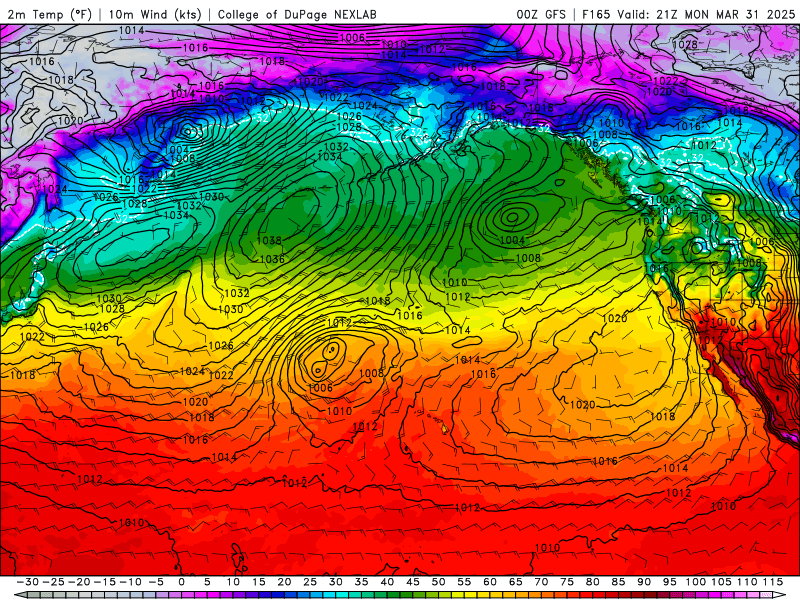Click the "2m Temp (°F)" header text
Viewport: 800px width, 600px height.
point(50,14)
